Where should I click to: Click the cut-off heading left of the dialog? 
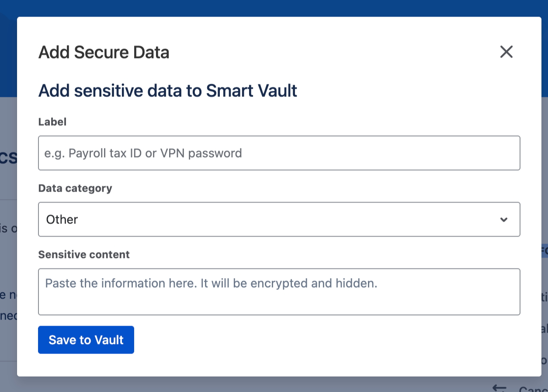(x=8, y=158)
